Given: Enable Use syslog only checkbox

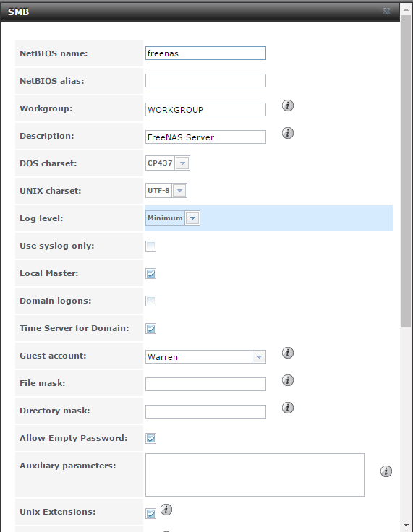Looking at the screenshot, I should pyautogui.click(x=150, y=246).
